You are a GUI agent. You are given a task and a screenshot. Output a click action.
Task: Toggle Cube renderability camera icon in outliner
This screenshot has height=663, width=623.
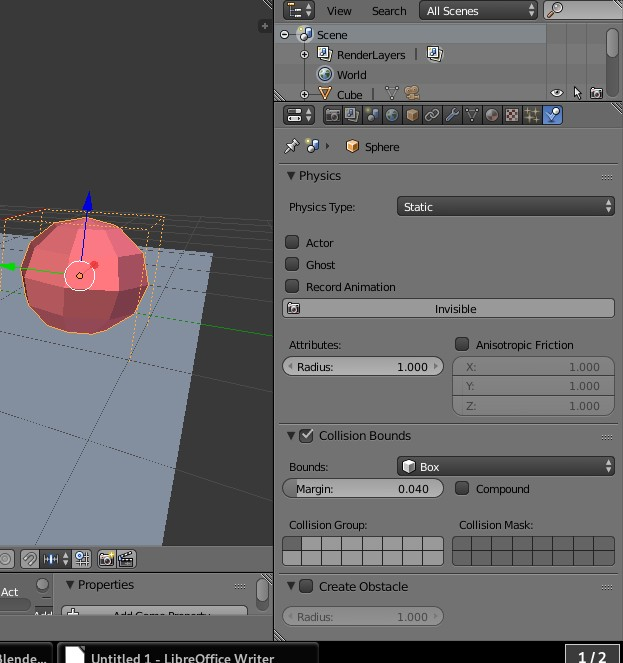click(x=596, y=93)
